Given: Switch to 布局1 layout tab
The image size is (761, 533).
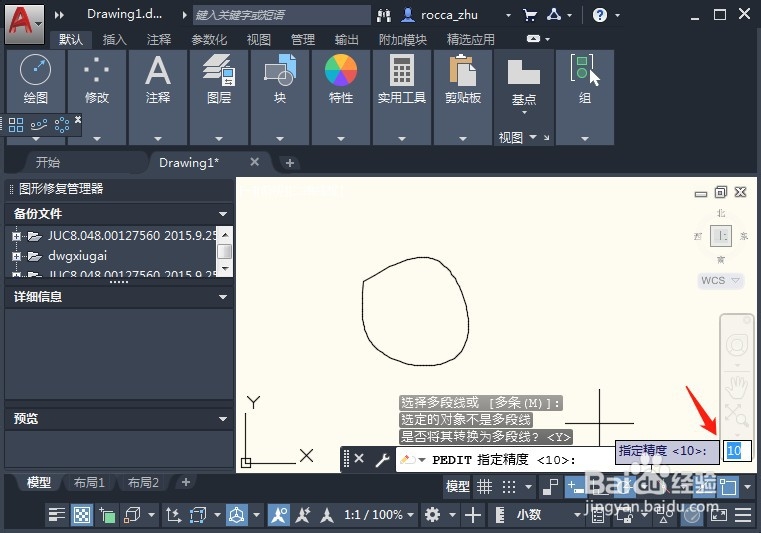Looking at the screenshot, I should tap(89, 482).
